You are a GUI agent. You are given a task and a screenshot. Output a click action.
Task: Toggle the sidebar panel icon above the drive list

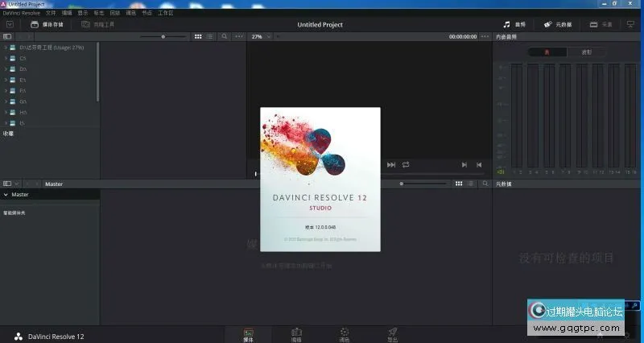coord(7,37)
